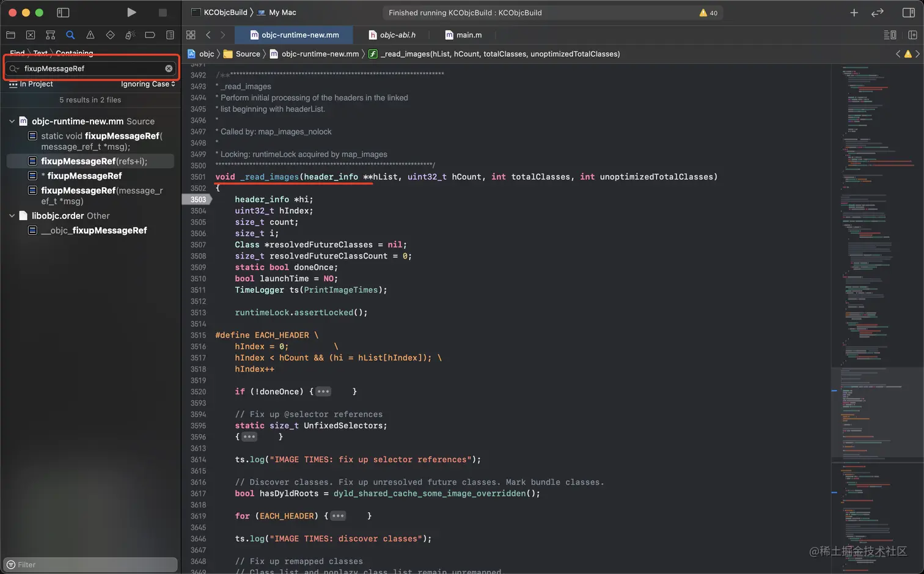Image resolution: width=924 pixels, height=574 pixels.
Task: Switch to the main.m tab
Action: click(x=463, y=35)
